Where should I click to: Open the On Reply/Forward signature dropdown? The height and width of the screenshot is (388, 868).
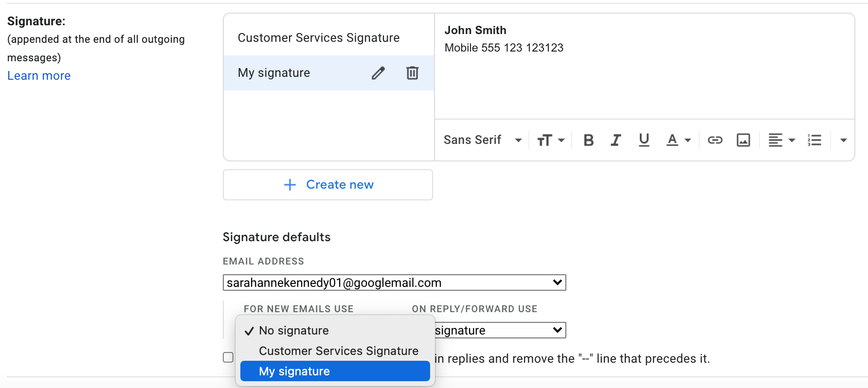click(500, 330)
